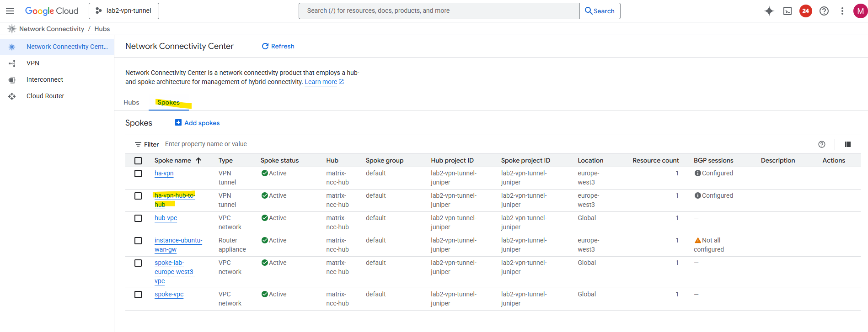Open user account avatar M
The width and height of the screenshot is (868, 332).
[860, 11]
